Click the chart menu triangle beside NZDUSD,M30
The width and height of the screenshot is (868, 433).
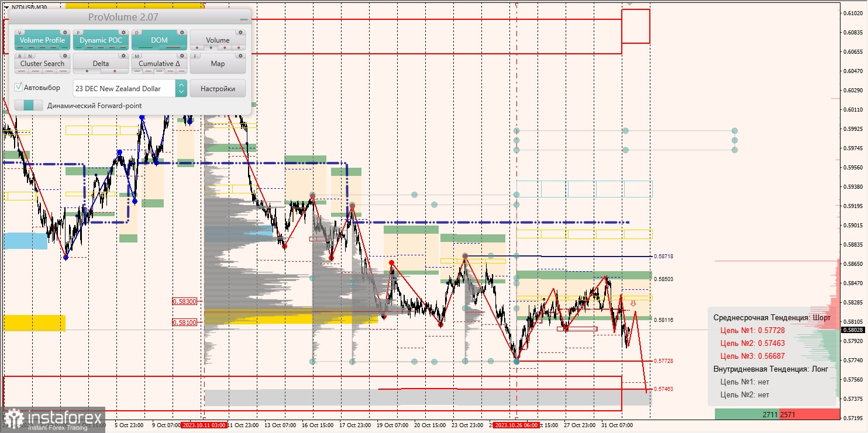[6, 7]
